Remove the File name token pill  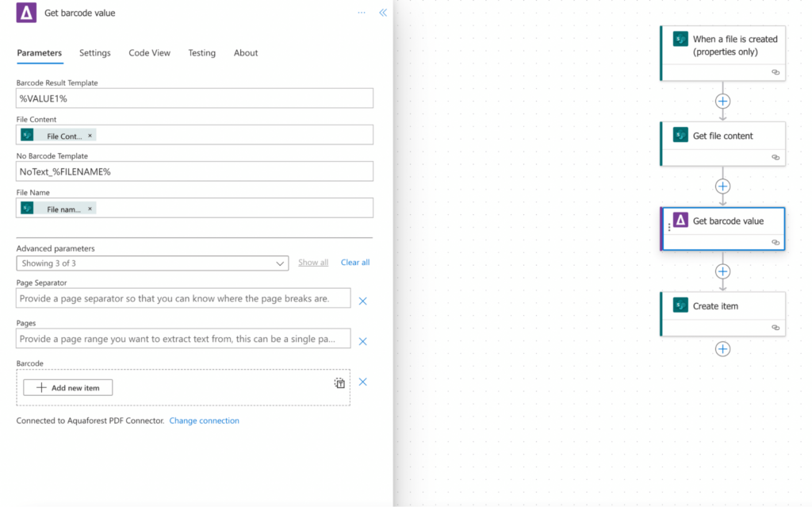89,208
